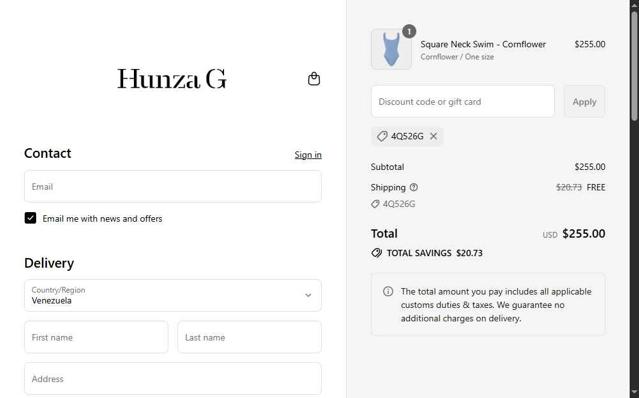Focus the Discount code or gift card field
Image resolution: width=639 pixels, height=398 pixels.
(463, 101)
